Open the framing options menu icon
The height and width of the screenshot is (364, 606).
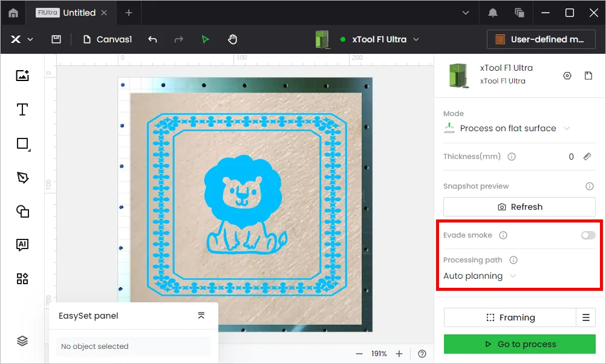point(586,317)
